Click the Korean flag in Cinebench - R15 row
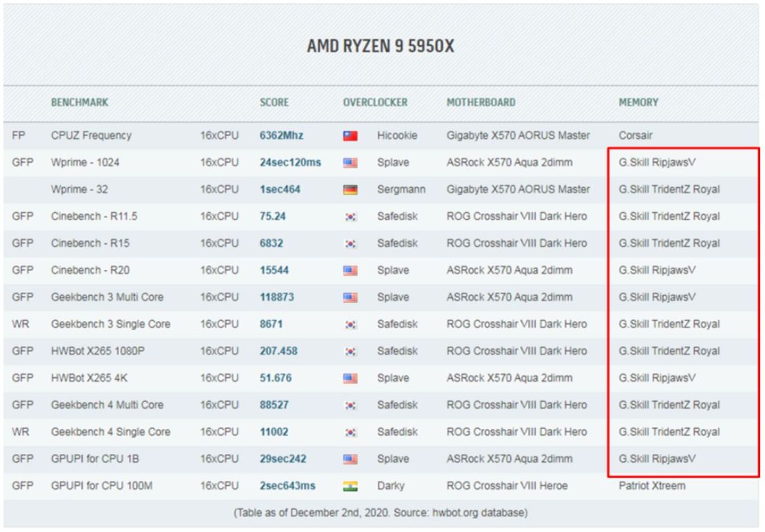The image size is (765, 532). click(x=350, y=244)
